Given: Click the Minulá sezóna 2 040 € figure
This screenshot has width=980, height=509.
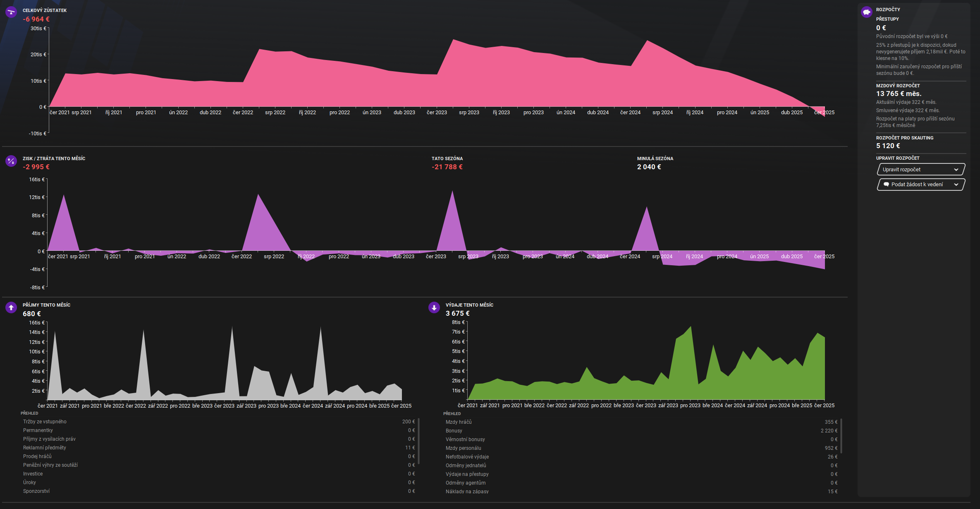Looking at the screenshot, I should click(649, 167).
